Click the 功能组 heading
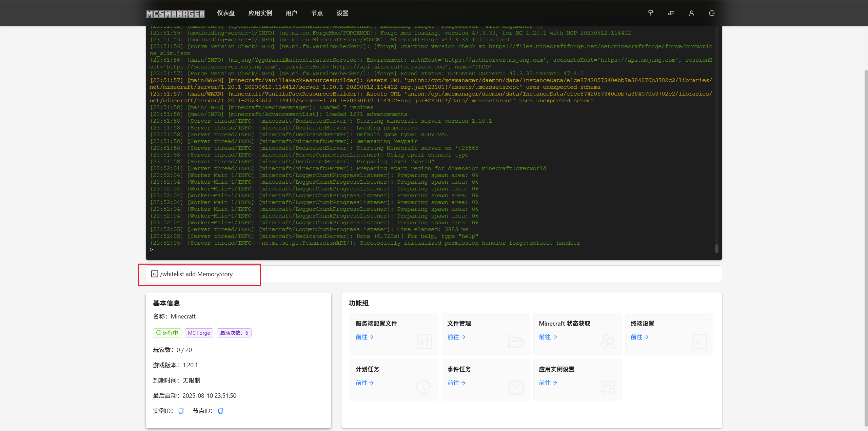The height and width of the screenshot is (431, 868). (358, 303)
